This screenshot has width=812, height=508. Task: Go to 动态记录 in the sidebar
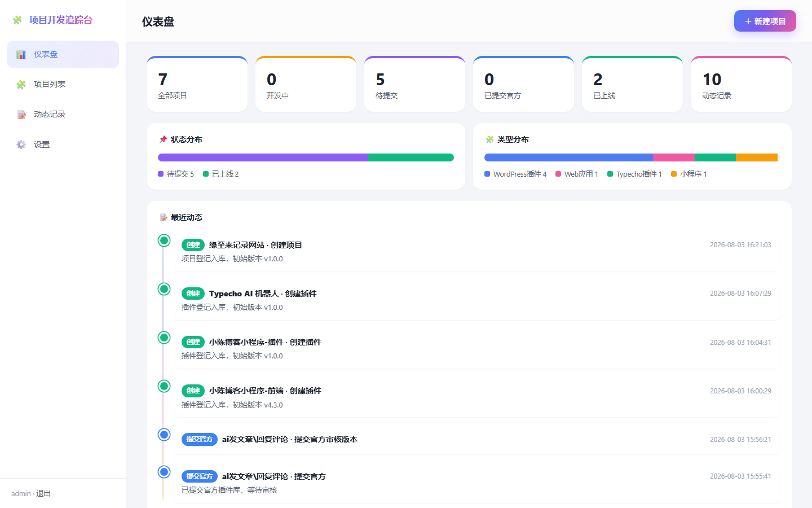click(63, 114)
